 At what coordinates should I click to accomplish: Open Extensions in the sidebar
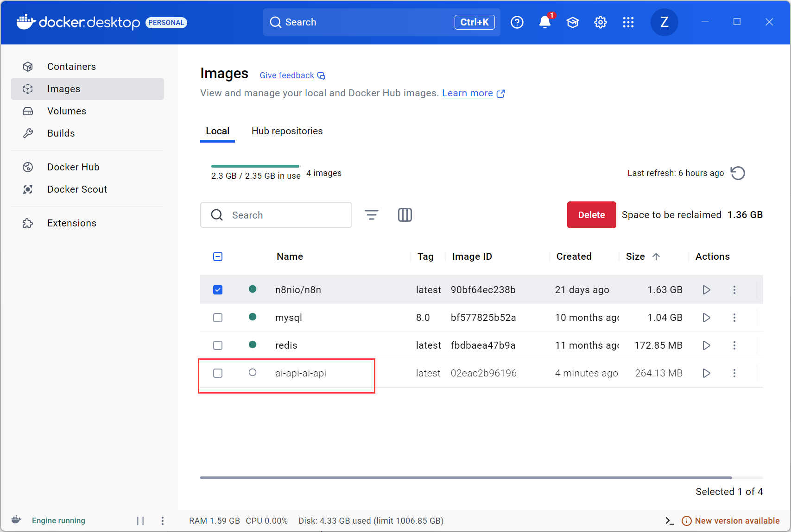(x=88, y=223)
